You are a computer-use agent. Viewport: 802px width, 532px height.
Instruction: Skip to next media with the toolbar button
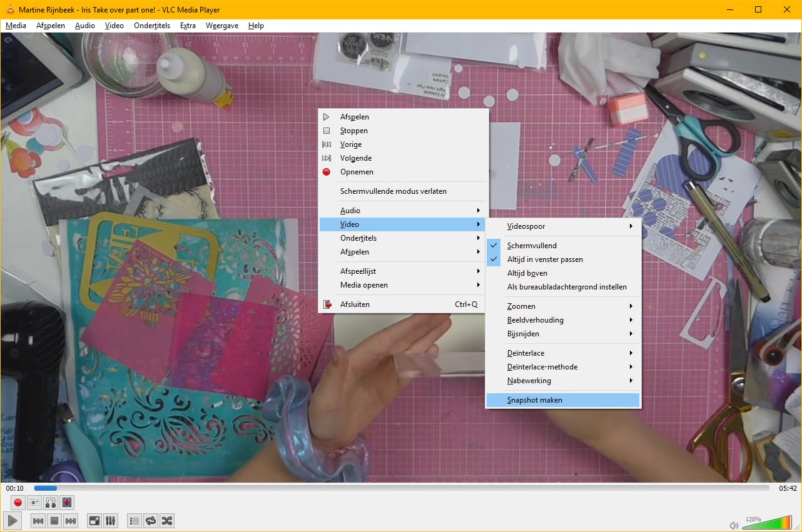[71, 521]
